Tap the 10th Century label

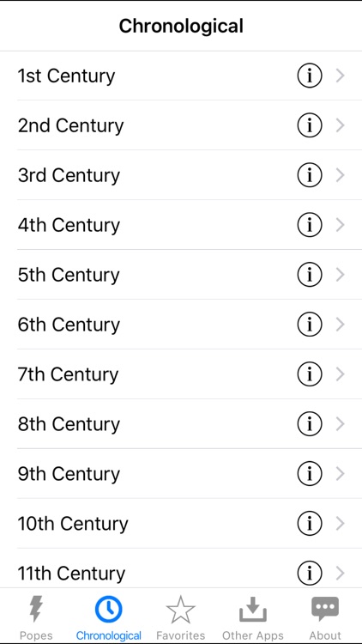tap(73, 524)
